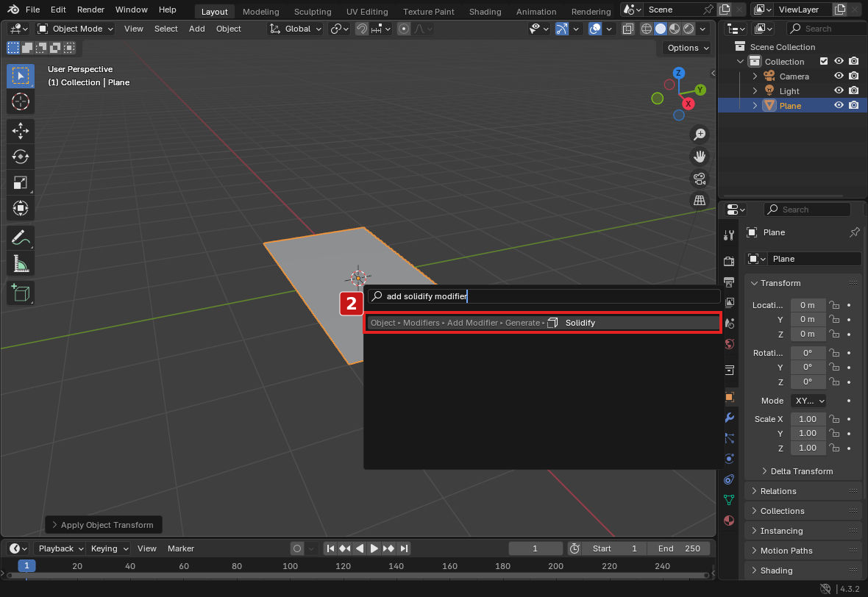The height and width of the screenshot is (597, 868).
Task: Open rotation Mode XYZ dropdown
Action: pyautogui.click(x=808, y=401)
